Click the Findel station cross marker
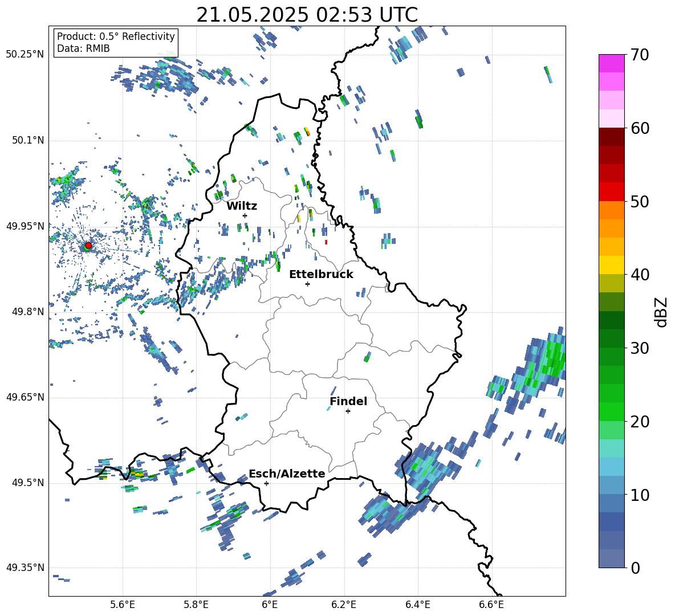This screenshot has height=616, width=675. [x=348, y=411]
